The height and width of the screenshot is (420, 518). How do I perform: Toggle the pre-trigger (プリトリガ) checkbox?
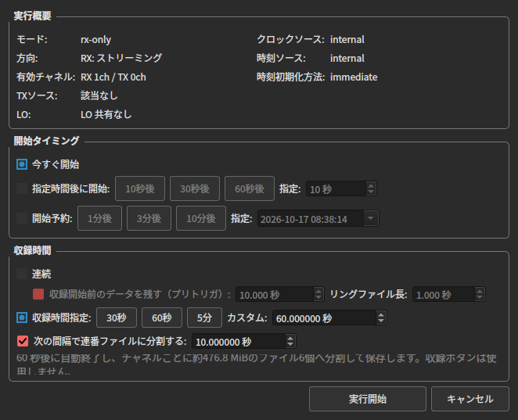click(38, 294)
